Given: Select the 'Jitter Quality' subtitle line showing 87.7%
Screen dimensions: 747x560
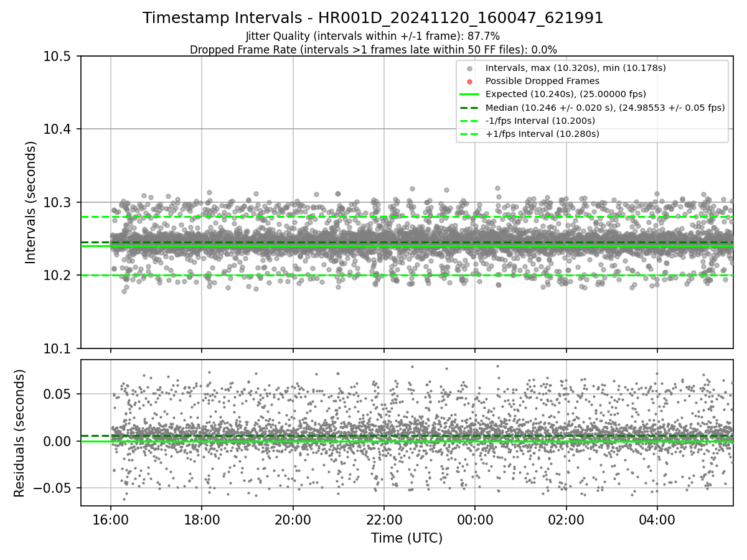Looking at the screenshot, I should (x=373, y=36).
